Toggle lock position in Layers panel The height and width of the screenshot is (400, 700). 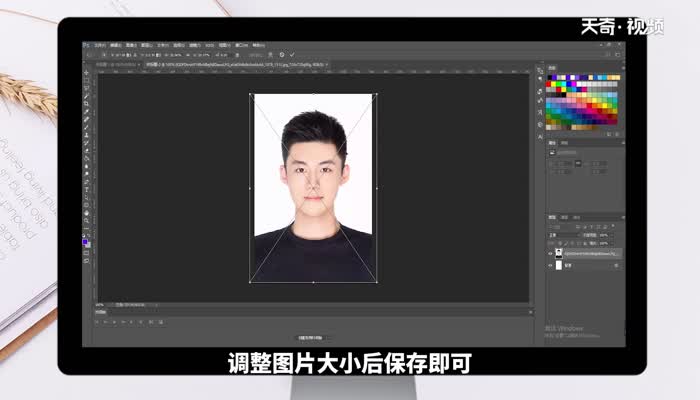[571, 243]
